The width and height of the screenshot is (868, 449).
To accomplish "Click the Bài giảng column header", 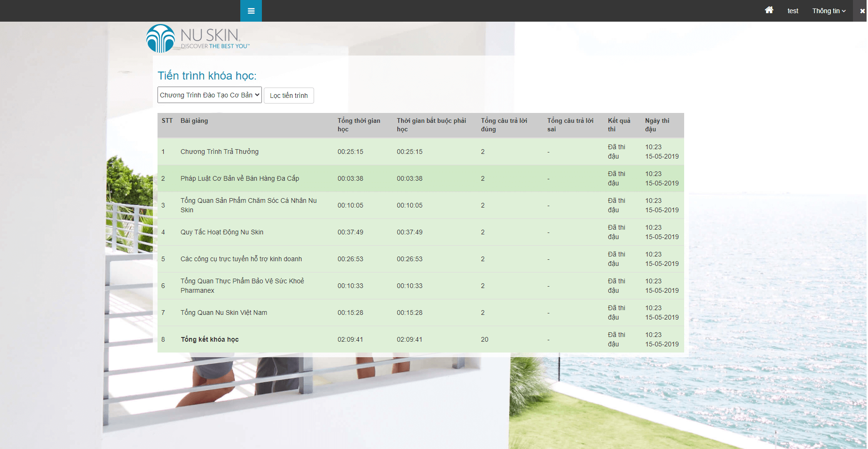I will pyautogui.click(x=194, y=120).
